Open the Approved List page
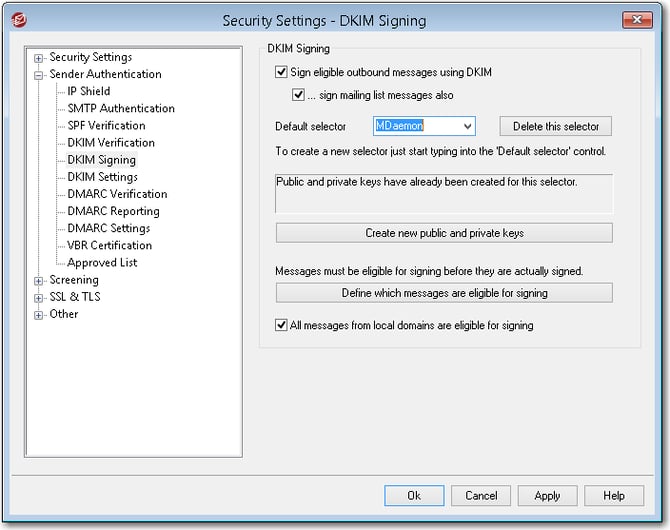The height and width of the screenshot is (530, 670). [102, 262]
